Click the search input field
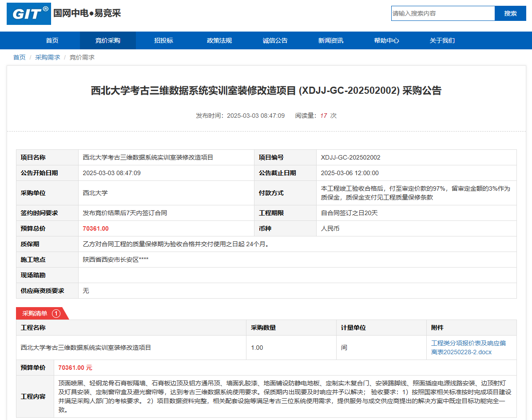This screenshot has height=420, width=532. 442,13
